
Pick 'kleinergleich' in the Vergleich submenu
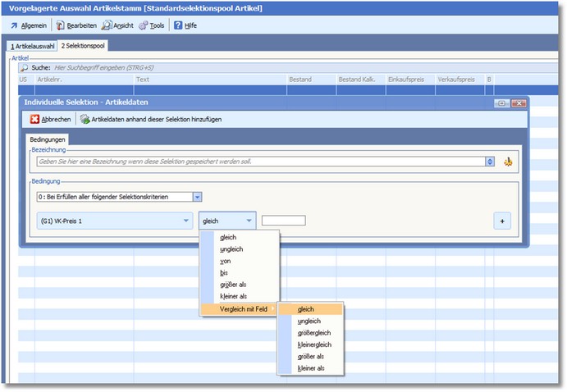click(316, 344)
